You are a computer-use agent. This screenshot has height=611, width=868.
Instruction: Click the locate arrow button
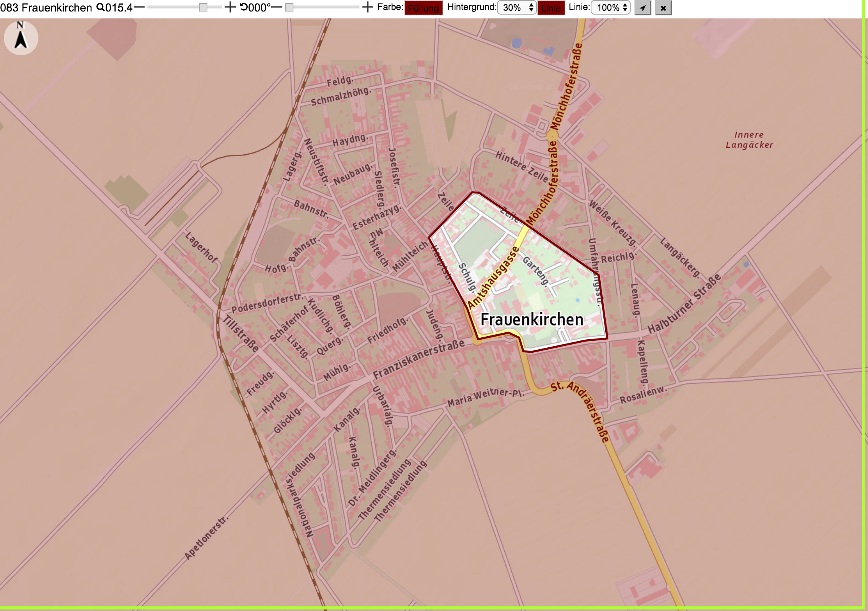click(x=643, y=8)
